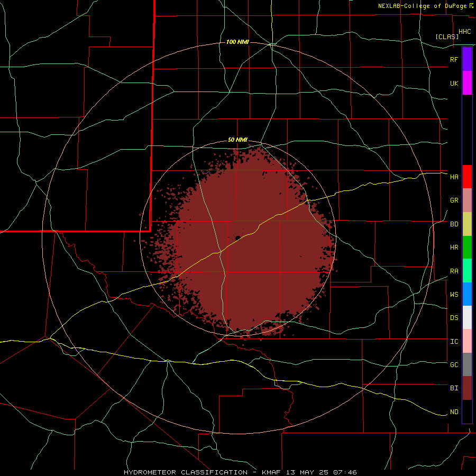The height and width of the screenshot is (476, 476).
Task: Click the GC gray legend swatch
Action: click(467, 364)
